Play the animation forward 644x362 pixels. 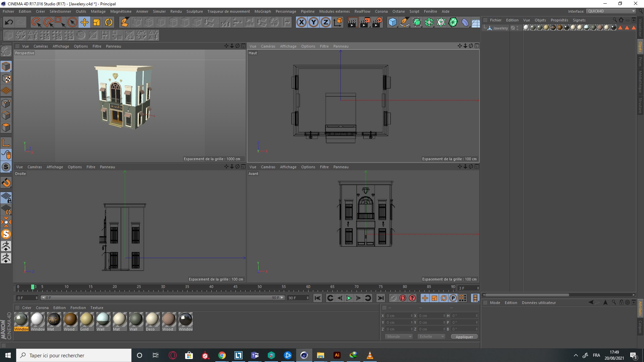pos(349,298)
